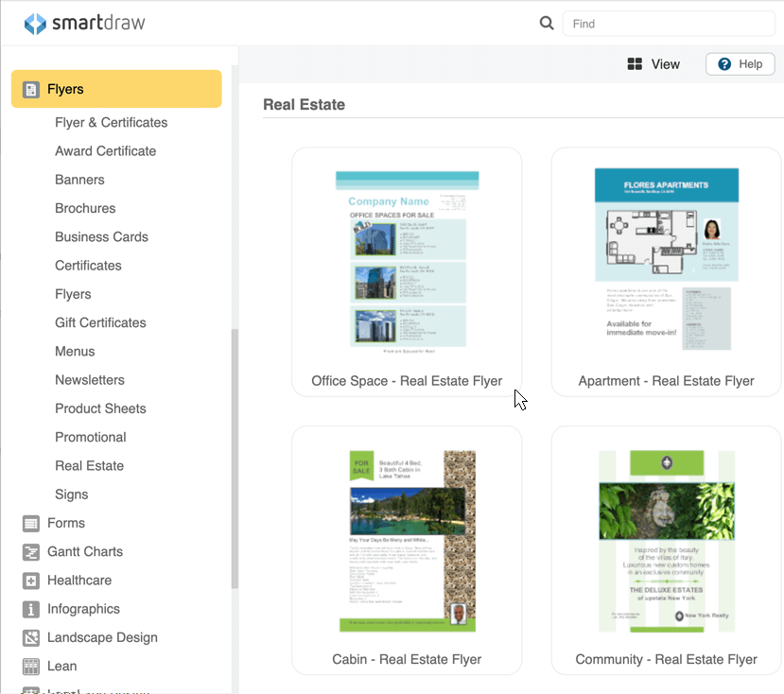Open Cabin real estate flyer thumbnail

408,541
